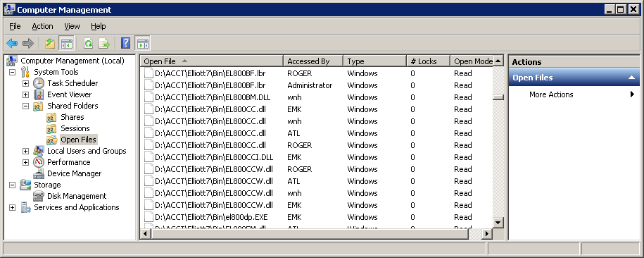Open the Help toolbar icon
Image resolution: width=644 pixels, height=258 pixels.
tap(126, 43)
